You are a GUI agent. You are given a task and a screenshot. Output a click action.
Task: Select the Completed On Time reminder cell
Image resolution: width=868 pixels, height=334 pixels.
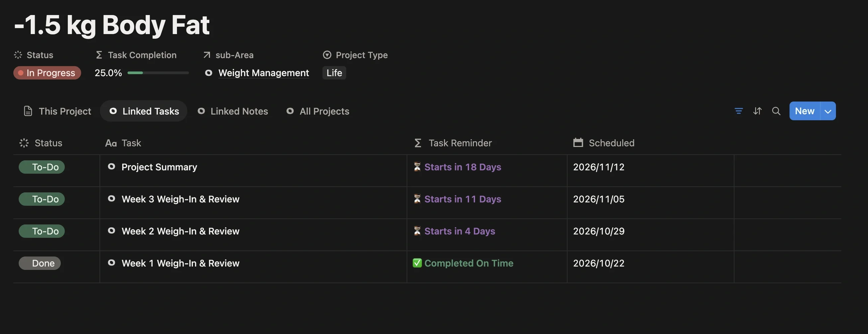tap(487, 267)
